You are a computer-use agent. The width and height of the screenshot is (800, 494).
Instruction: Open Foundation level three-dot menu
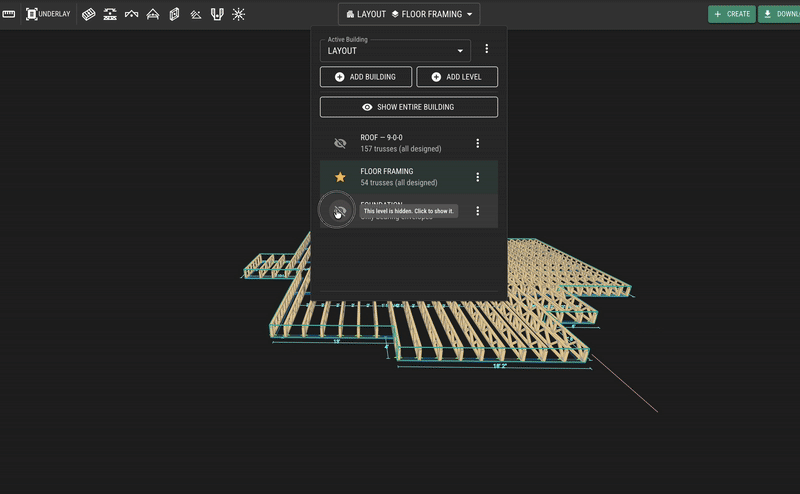pyautogui.click(x=478, y=211)
